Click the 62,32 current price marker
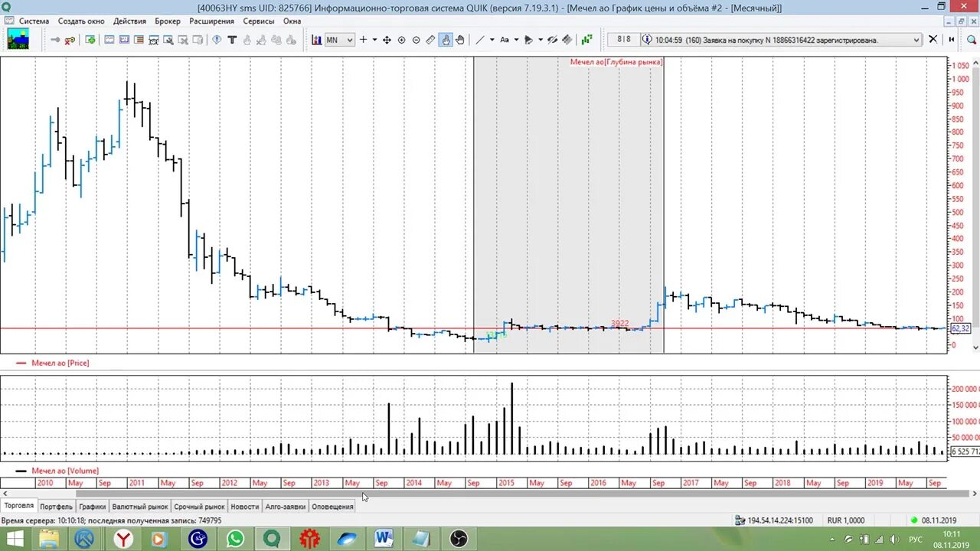 (x=960, y=328)
